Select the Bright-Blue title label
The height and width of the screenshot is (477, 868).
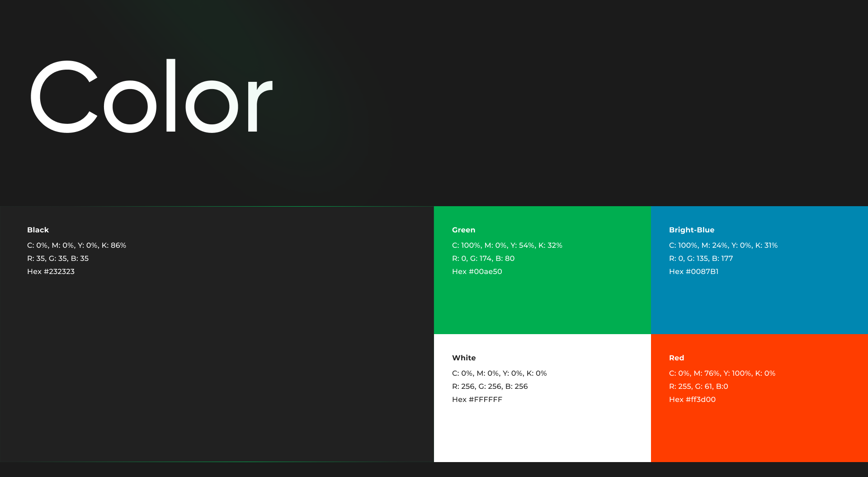pyautogui.click(x=692, y=230)
